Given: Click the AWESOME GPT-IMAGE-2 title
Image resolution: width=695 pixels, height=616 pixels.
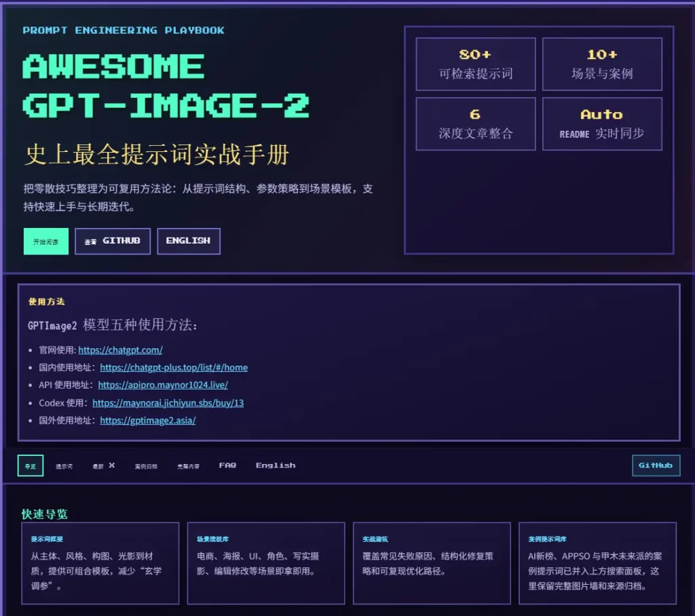Looking at the screenshot, I should pos(166,86).
